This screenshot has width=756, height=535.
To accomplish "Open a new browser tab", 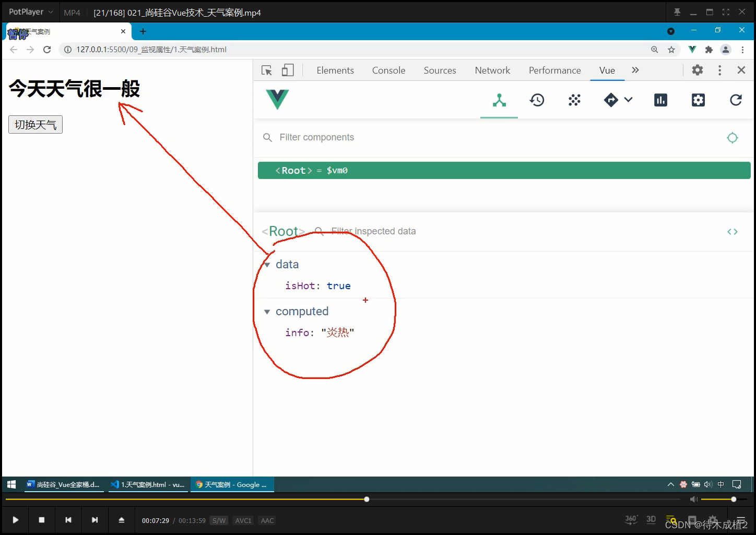I will [x=143, y=31].
